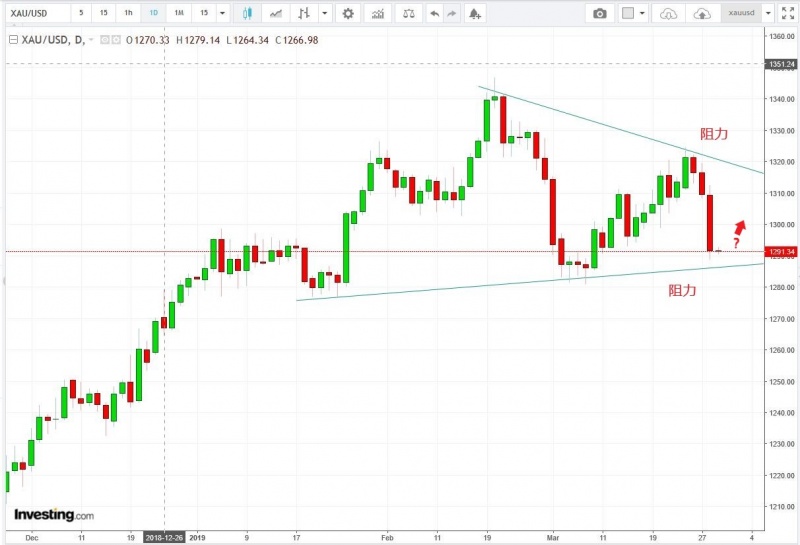This screenshot has width=800, height=545.
Task: Open the bar style dropdown arrow
Action: click(325, 14)
